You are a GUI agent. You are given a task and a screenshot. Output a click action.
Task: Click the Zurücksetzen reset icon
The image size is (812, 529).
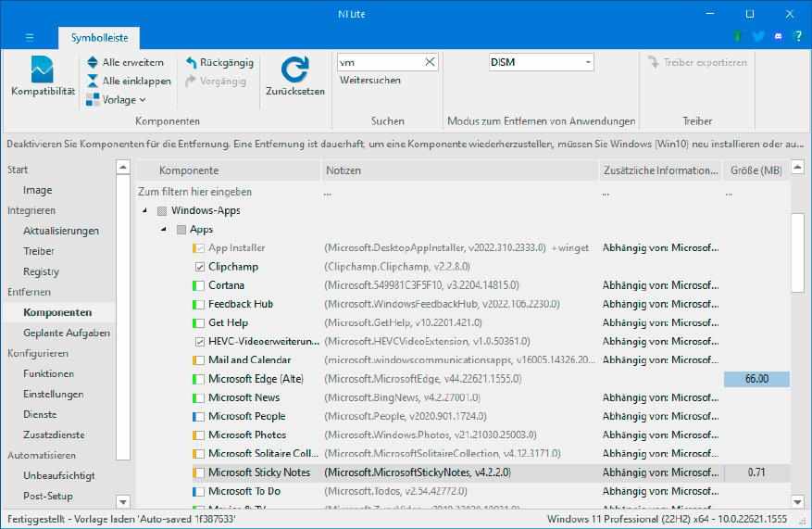pos(295,69)
